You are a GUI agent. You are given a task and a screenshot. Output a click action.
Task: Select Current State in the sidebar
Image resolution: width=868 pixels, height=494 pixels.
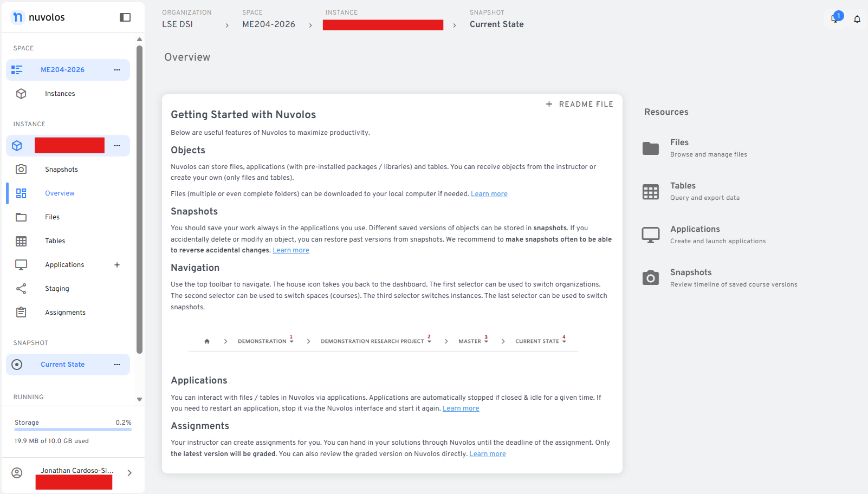pos(63,365)
